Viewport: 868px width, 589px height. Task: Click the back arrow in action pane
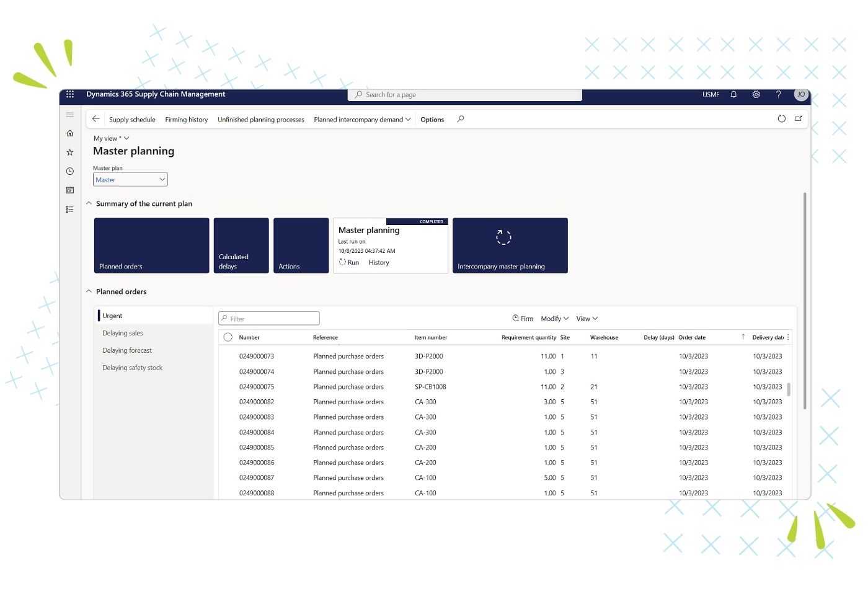click(x=95, y=119)
